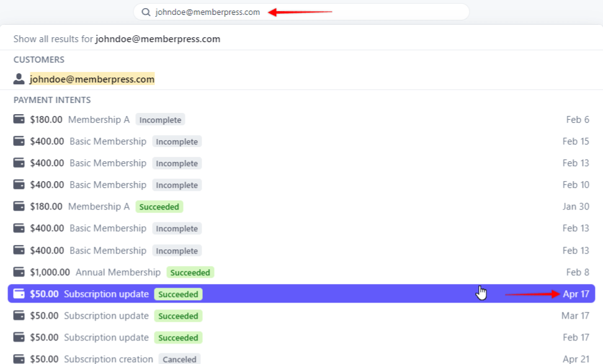This screenshot has width=603, height=364.
Task: Click wallet icon on the Feb 17 payment
Action: (19, 337)
